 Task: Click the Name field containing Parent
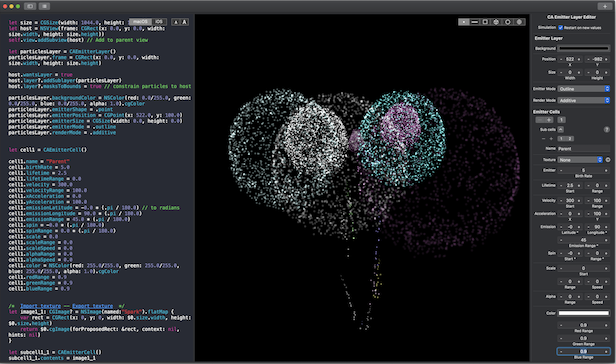point(584,148)
